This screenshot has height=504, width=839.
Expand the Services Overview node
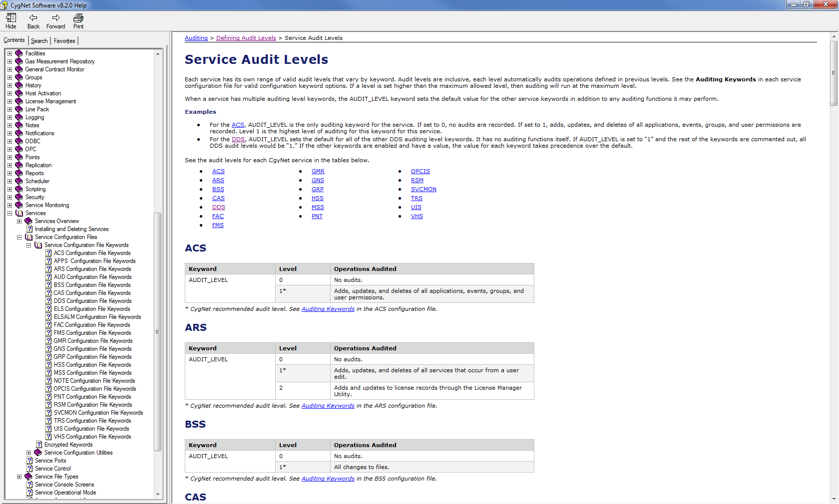tap(19, 221)
